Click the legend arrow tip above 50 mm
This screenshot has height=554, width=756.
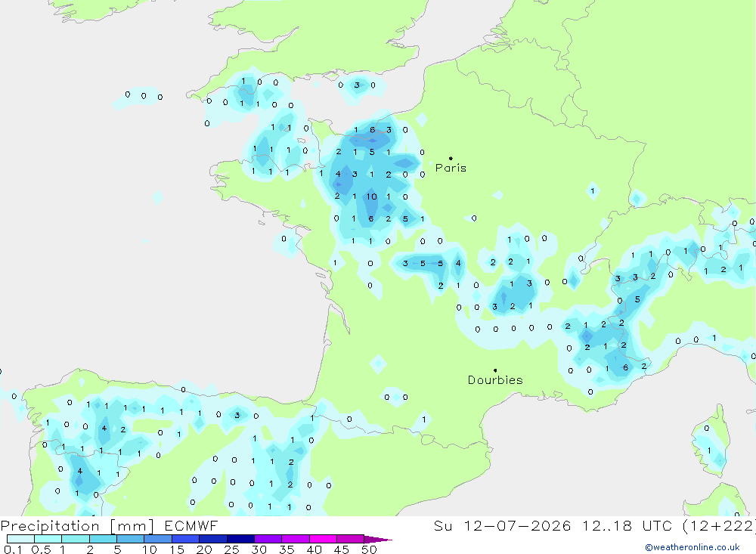tap(379, 540)
